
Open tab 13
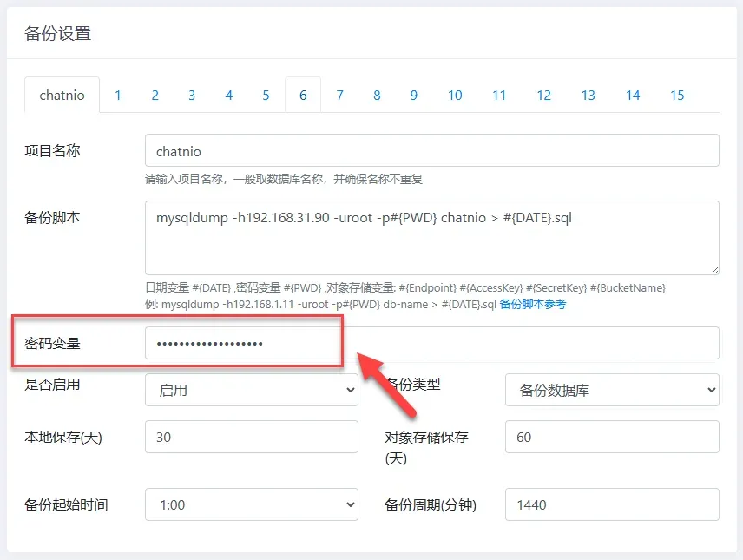(x=588, y=95)
